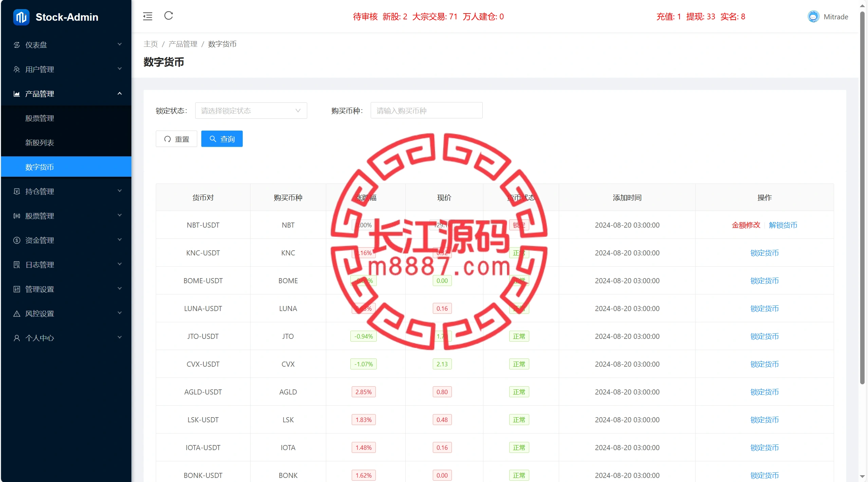Click the 实名: 8 notice
Viewport: 868px width, 482px height.
tap(733, 17)
